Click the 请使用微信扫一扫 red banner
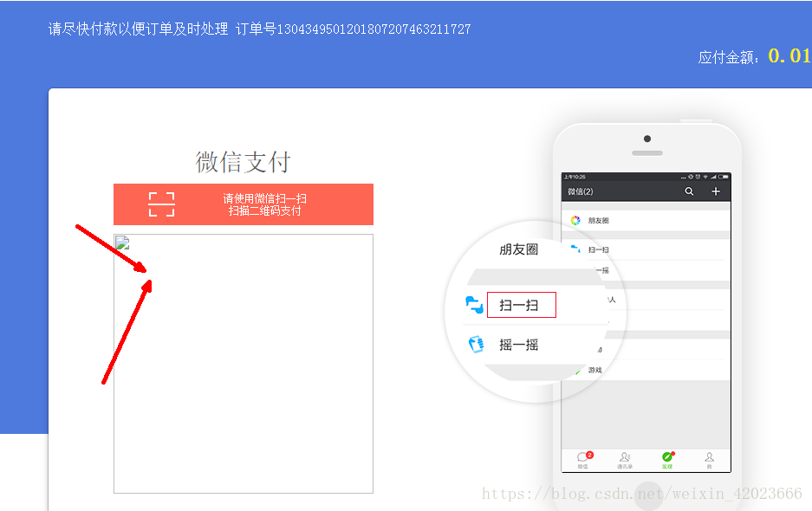This screenshot has height=511, width=812. (244, 204)
